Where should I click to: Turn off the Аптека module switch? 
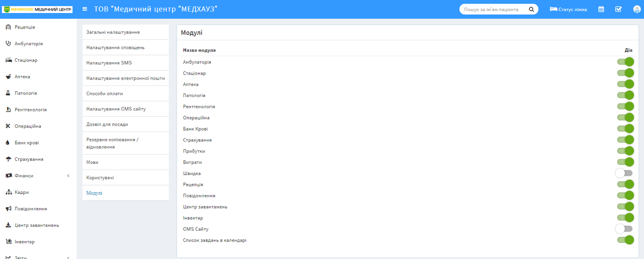625,84
